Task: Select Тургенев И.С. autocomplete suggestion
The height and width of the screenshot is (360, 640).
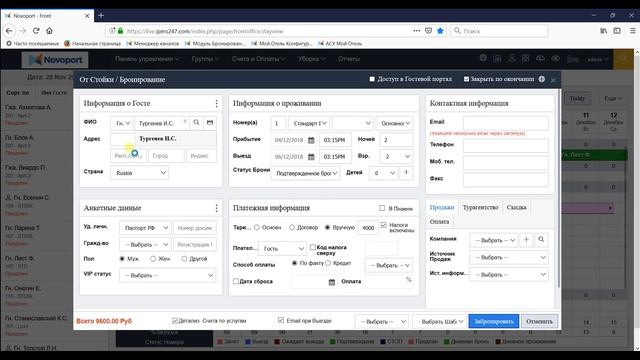Action: [x=176, y=139]
